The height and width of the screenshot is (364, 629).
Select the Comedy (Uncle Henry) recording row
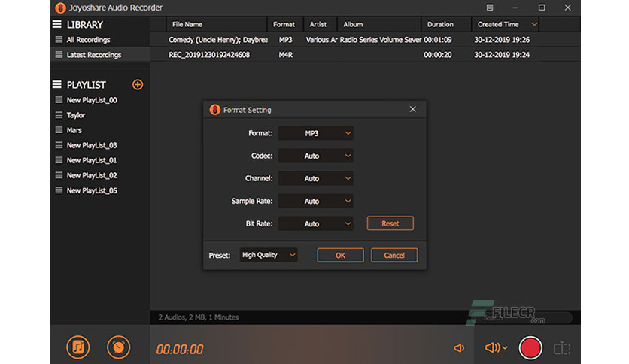coord(365,40)
